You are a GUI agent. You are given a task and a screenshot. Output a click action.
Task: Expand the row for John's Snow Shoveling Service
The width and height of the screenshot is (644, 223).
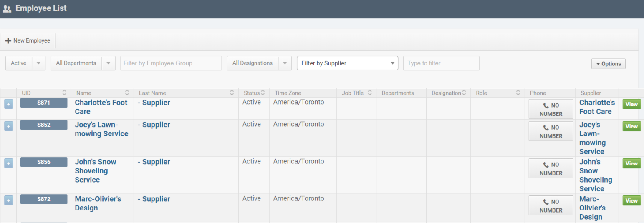click(x=8, y=163)
